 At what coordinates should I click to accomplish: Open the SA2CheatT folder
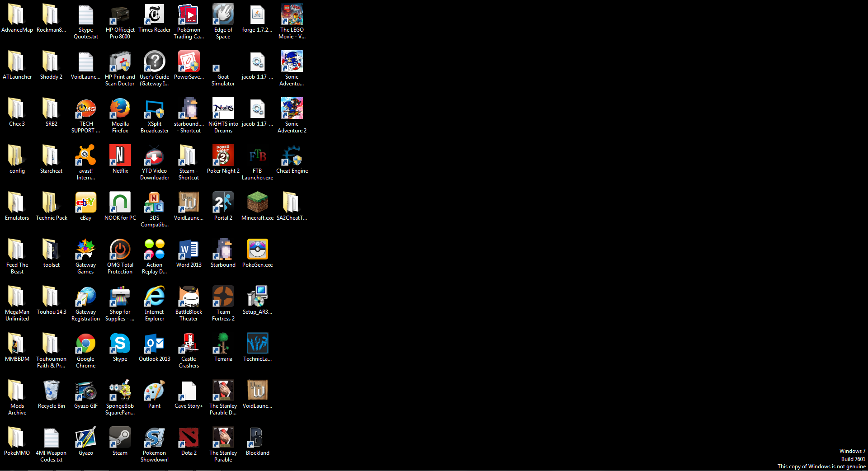point(292,203)
